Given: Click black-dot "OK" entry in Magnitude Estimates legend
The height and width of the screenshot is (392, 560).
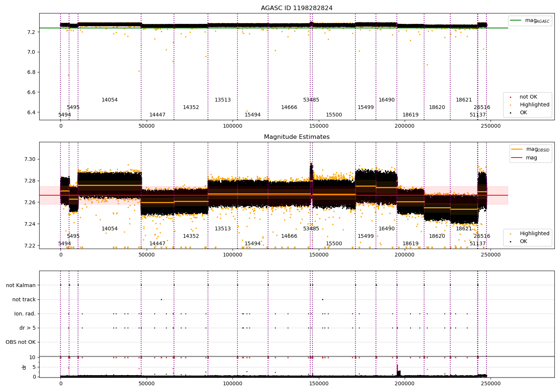Looking at the screenshot, I should coord(523,242).
